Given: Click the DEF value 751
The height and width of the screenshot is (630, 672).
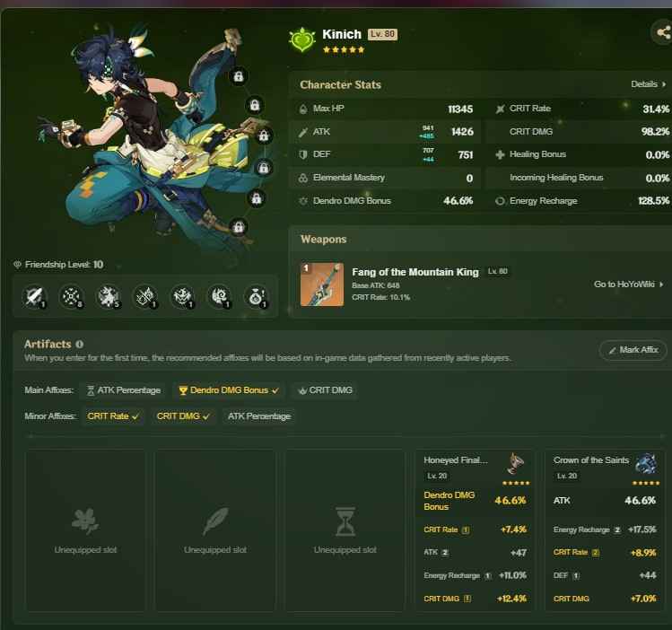Looking at the screenshot, I should coord(466,154).
